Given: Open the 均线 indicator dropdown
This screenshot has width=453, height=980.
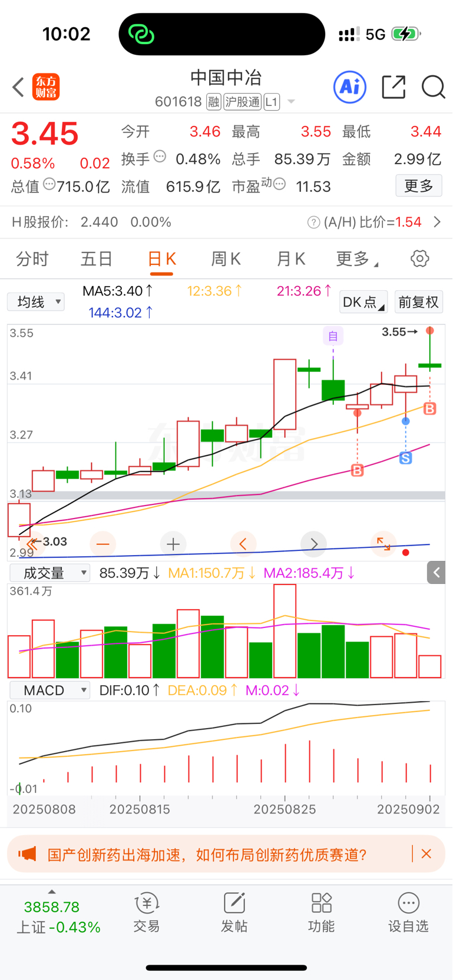Looking at the screenshot, I should [x=36, y=302].
